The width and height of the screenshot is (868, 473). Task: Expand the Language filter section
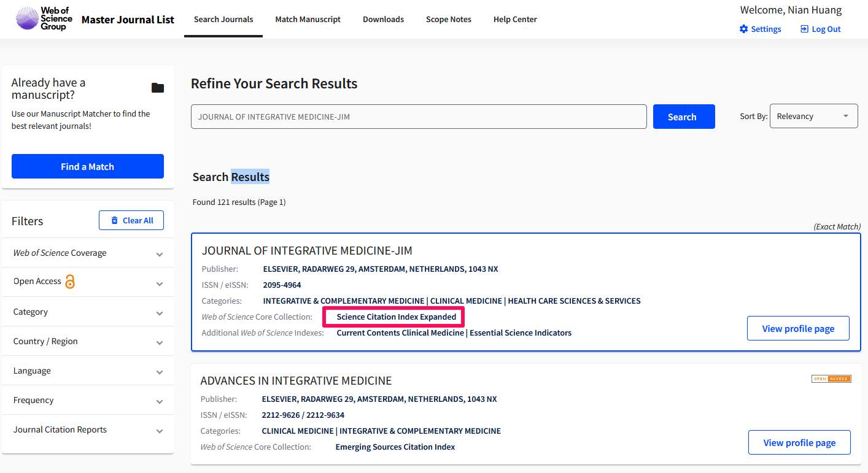pos(160,372)
